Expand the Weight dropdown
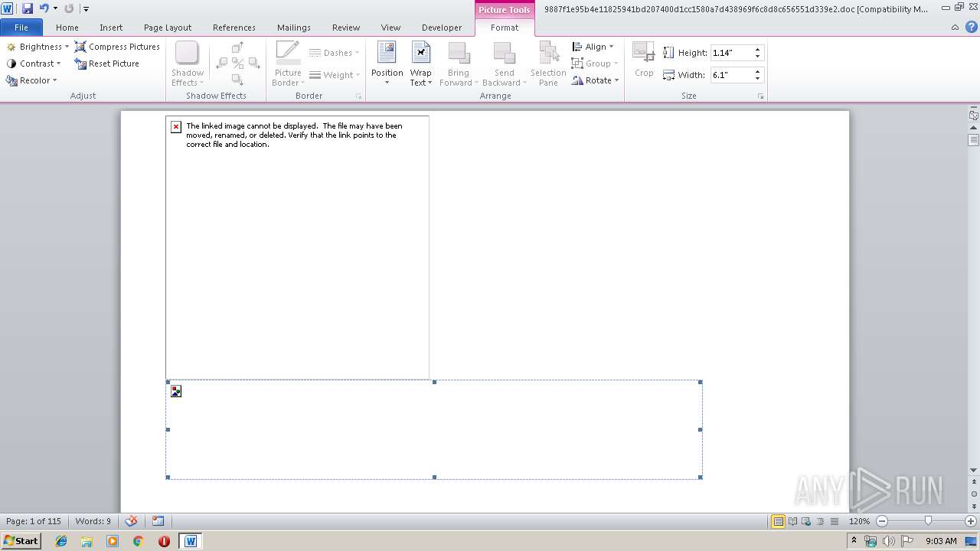 point(334,75)
